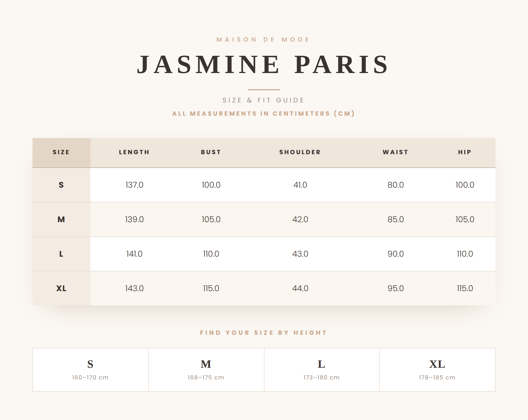
Task: Click the WAIST column header
Action: click(395, 152)
